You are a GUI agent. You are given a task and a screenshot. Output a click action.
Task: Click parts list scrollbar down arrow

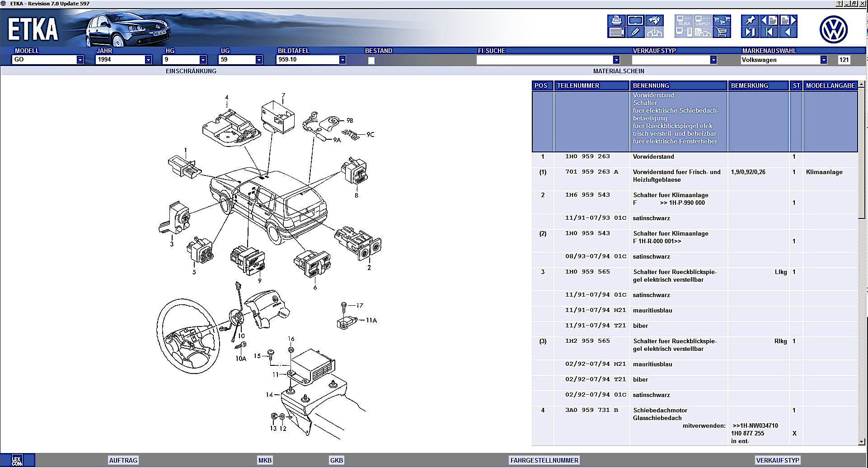(861, 442)
